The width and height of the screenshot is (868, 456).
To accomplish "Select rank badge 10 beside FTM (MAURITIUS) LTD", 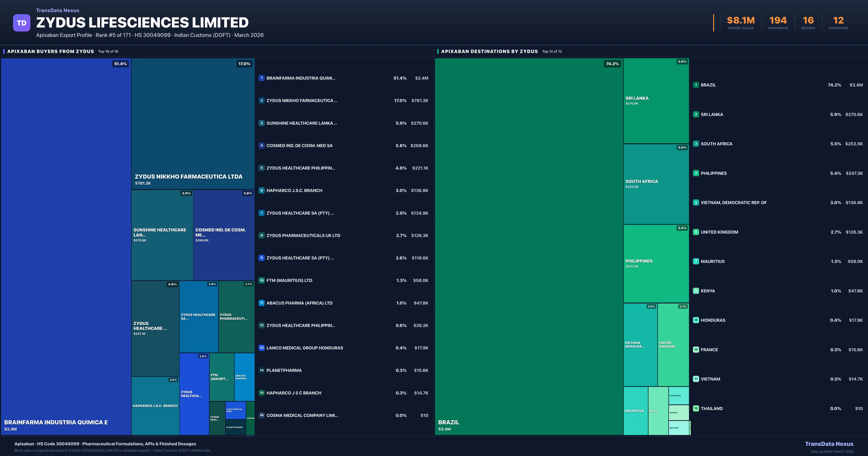I will (262, 280).
